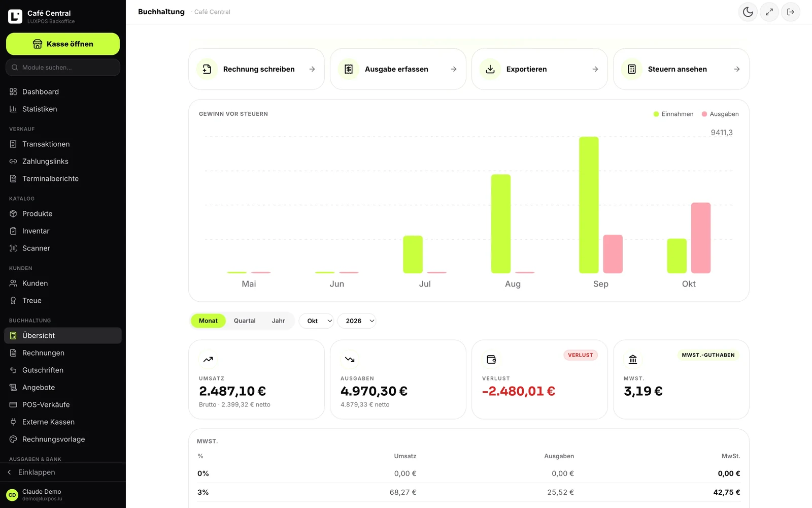This screenshot has width=812, height=508.
Task: Click the Sep green Einnahmen bar
Action: (x=589, y=205)
